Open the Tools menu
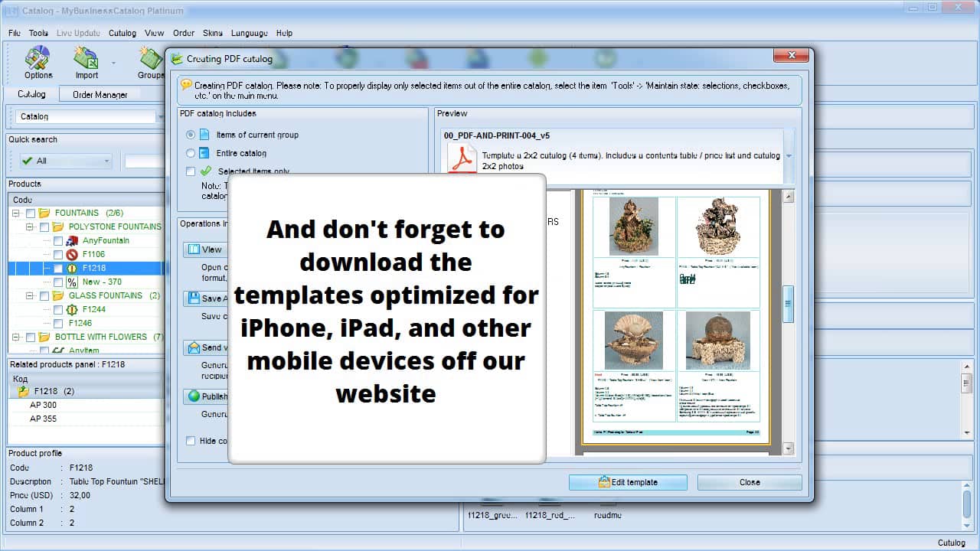The height and width of the screenshot is (551, 980). click(38, 33)
